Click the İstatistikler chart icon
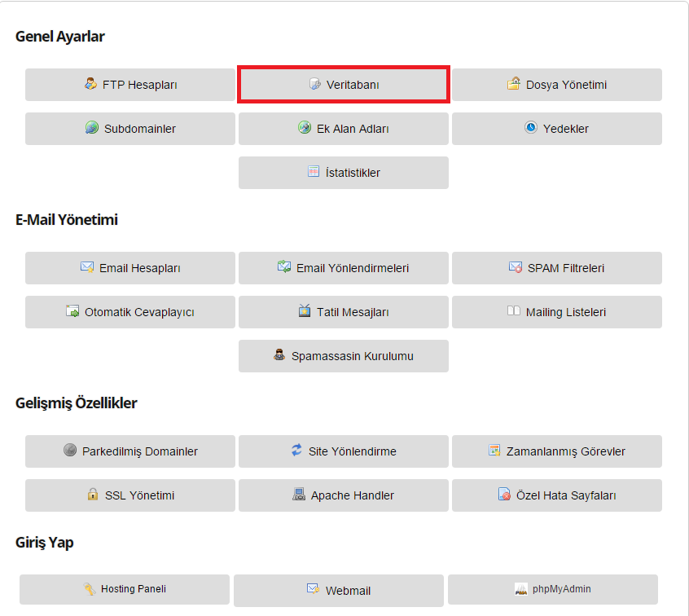The width and height of the screenshot is (689, 616). click(x=314, y=171)
